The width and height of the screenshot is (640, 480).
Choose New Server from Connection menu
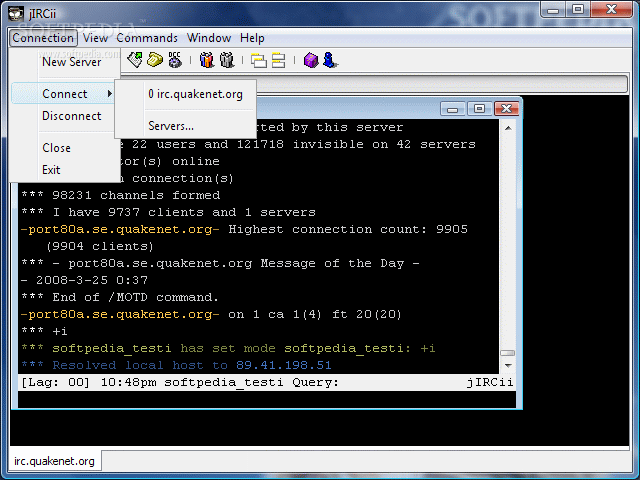click(x=71, y=62)
